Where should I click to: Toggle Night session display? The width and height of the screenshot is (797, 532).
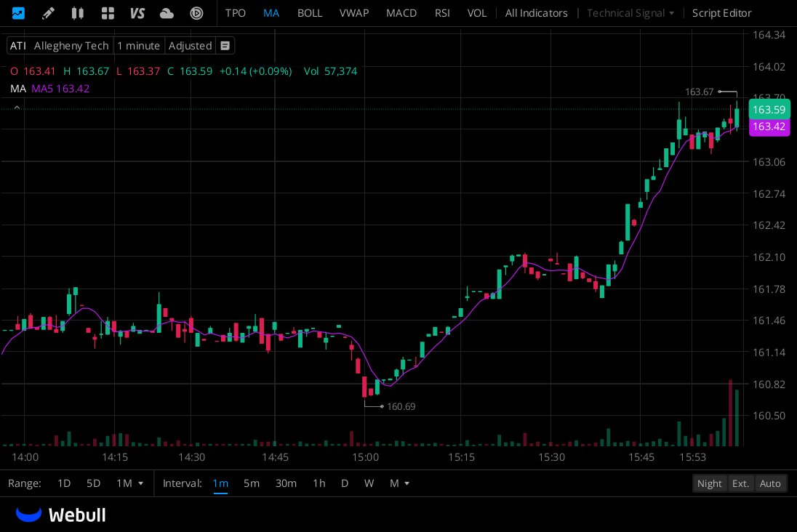[x=710, y=483]
